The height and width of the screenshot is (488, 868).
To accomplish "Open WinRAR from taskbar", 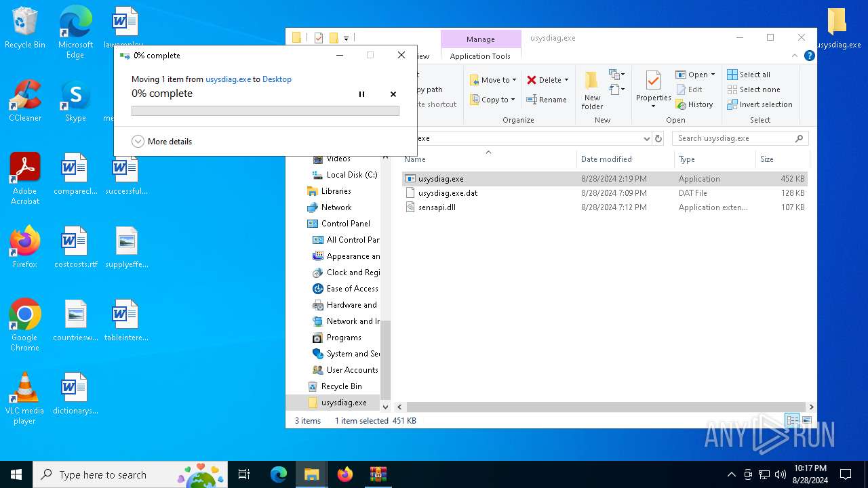I will click(378, 474).
